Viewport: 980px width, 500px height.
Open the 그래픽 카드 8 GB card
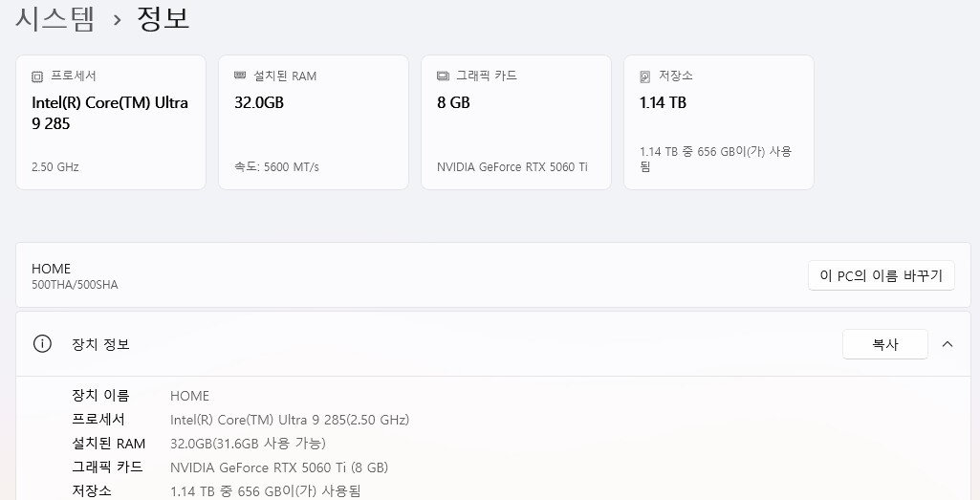pyautogui.click(x=516, y=122)
